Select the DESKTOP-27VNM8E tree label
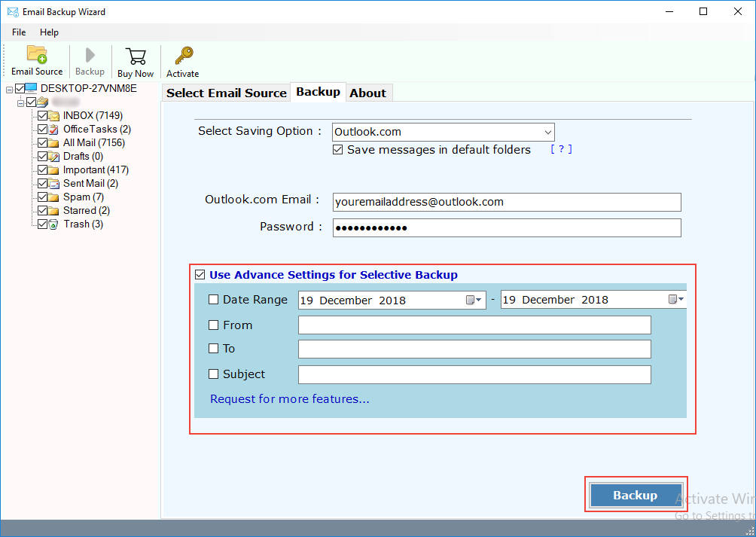The image size is (756, 537). [x=89, y=88]
